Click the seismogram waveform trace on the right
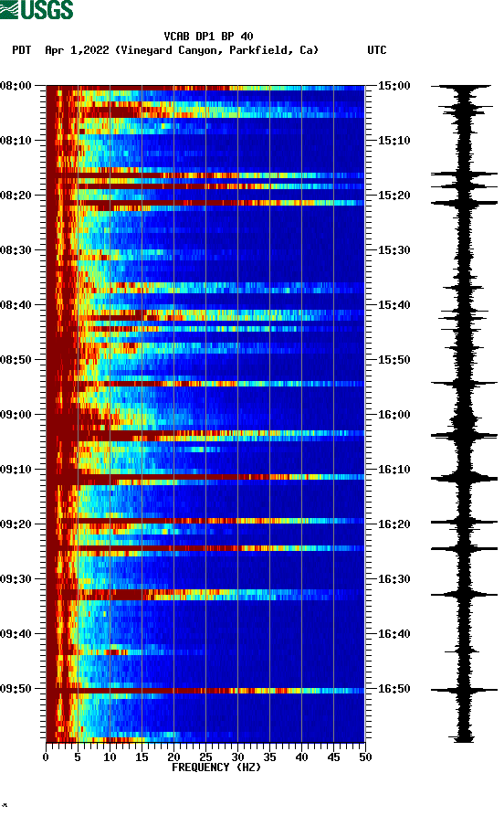The height and width of the screenshot is (815, 504). [464, 413]
